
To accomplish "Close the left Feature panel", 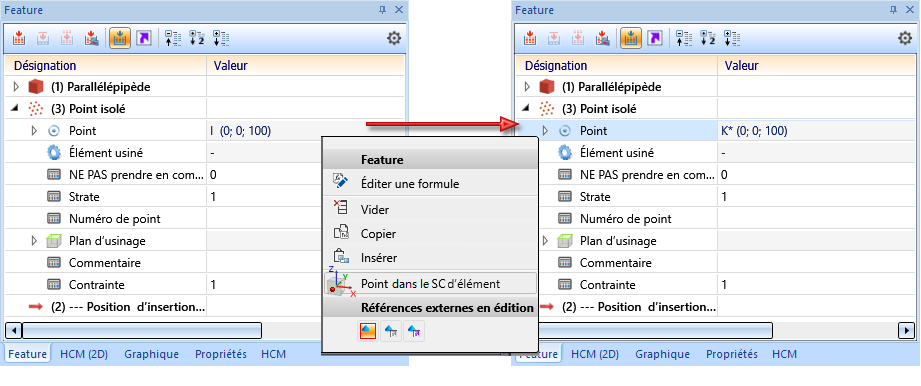I will tap(399, 9).
